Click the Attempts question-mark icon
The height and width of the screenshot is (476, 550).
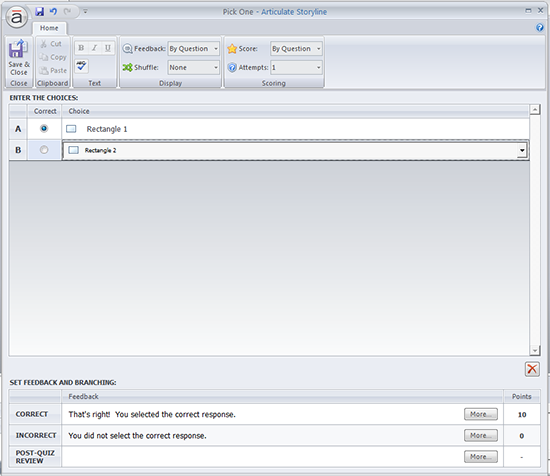(232, 67)
